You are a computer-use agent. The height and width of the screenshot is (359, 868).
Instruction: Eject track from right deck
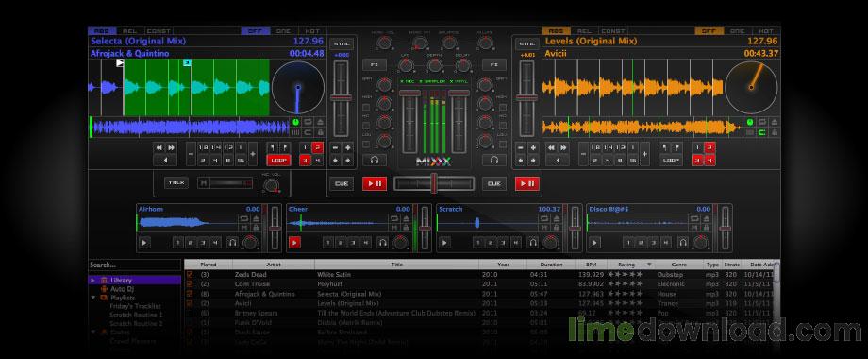774,121
